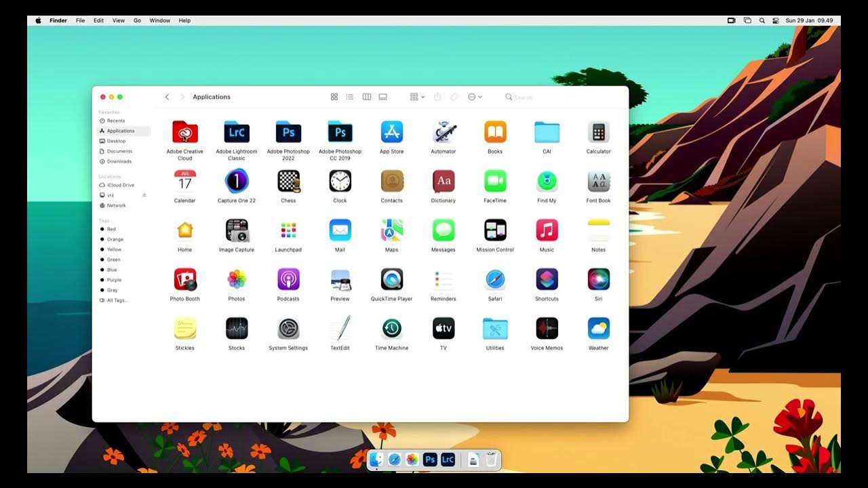868x488 pixels.
Task: Select Adobe Photoshop CC 2019 folder
Action: (340, 132)
